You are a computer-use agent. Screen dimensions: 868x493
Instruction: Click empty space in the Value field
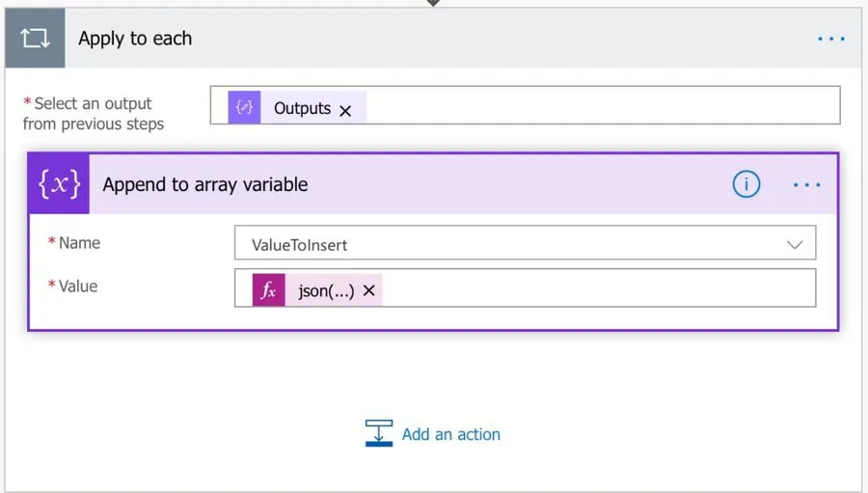click(x=598, y=288)
